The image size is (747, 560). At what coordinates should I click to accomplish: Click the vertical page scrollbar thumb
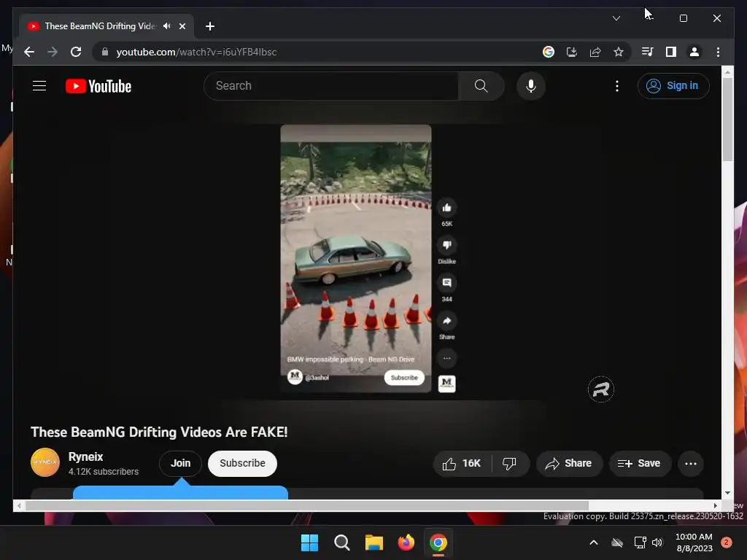coord(727,119)
